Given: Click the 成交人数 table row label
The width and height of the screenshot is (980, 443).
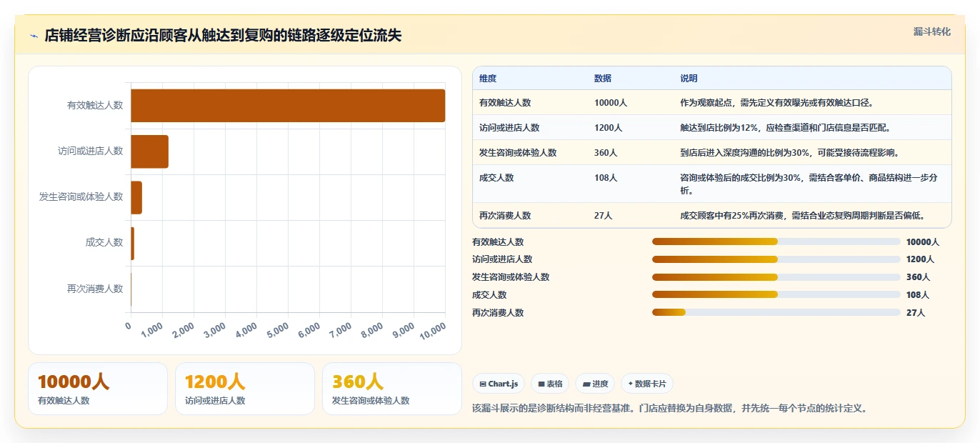Looking at the screenshot, I should click(496, 178).
